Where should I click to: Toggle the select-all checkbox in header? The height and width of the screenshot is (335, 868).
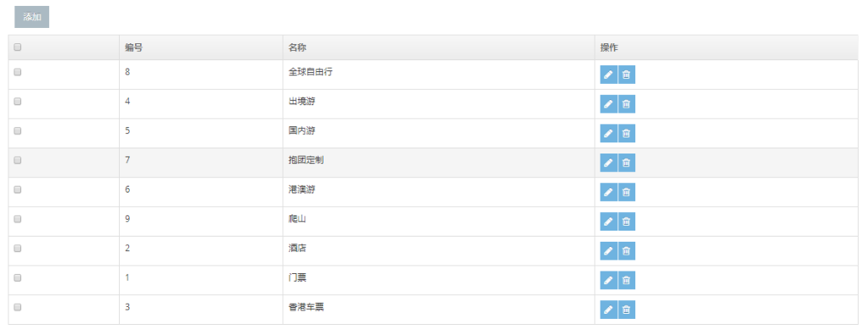click(x=18, y=47)
